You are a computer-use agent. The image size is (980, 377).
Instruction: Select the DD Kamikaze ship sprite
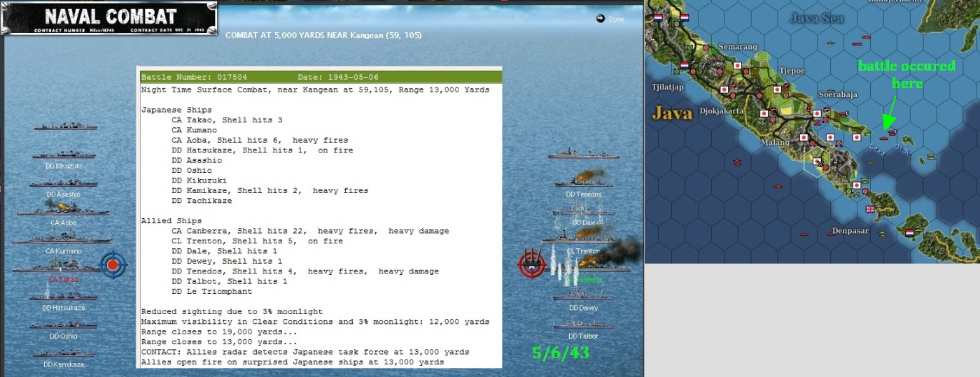click(64, 353)
